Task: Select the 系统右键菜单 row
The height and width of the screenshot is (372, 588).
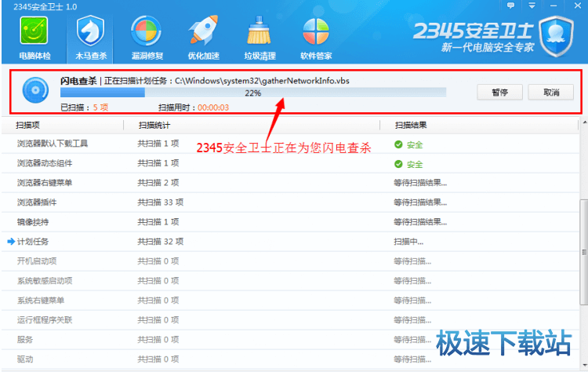Action: pos(290,301)
